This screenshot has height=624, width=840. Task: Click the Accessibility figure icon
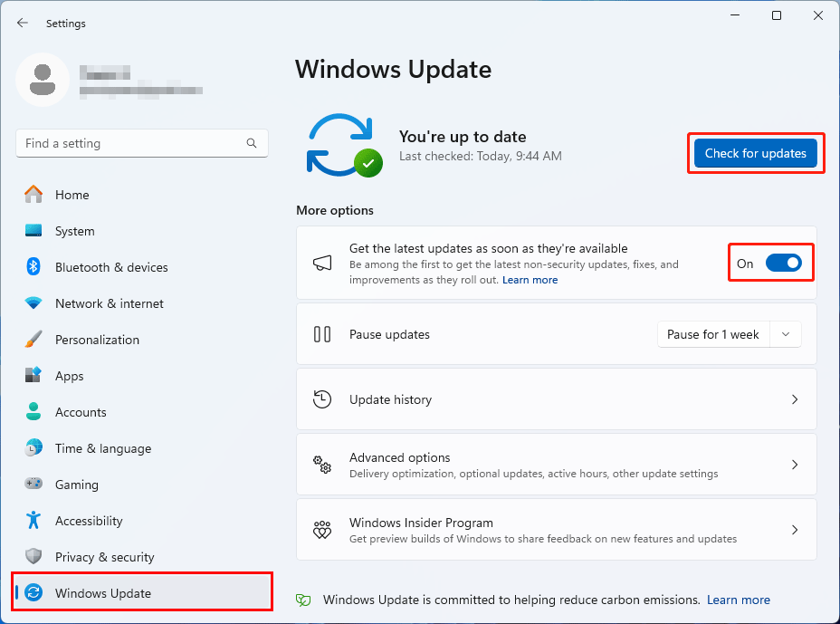pos(35,521)
